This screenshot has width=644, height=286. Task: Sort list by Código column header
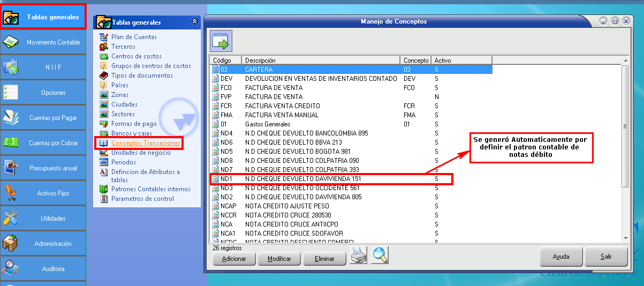[x=225, y=61]
